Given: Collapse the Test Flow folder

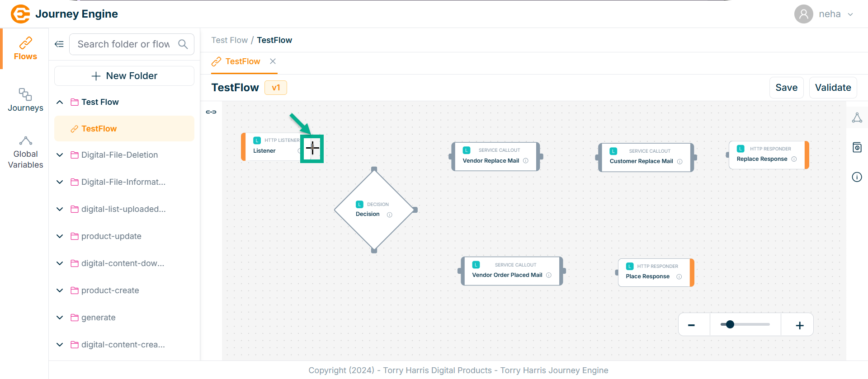Looking at the screenshot, I should coord(60,102).
